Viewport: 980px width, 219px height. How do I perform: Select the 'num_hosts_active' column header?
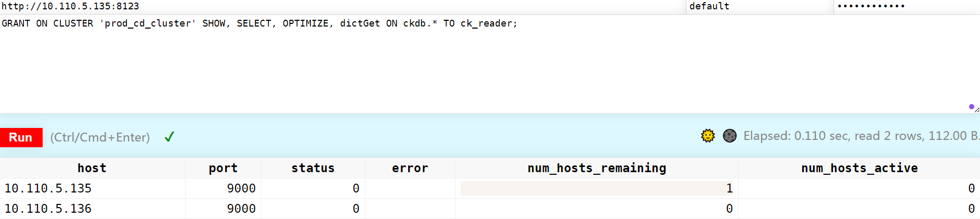[x=859, y=168]
